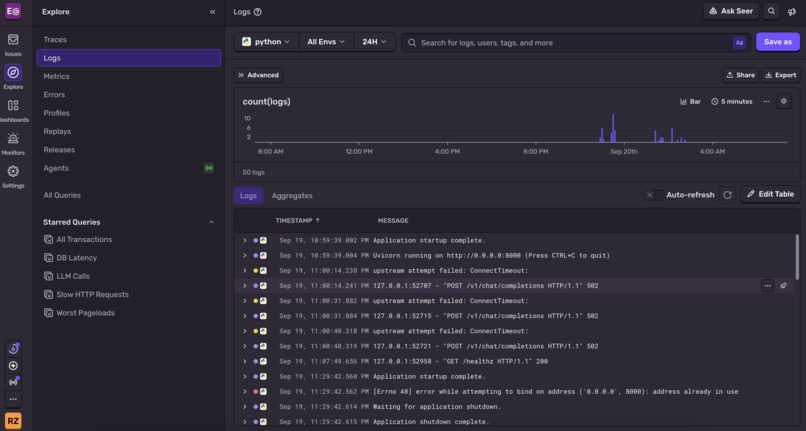Viewport: 806px width, 431px height.
Task: Change the Bar chart type
Action: (690, 102)
